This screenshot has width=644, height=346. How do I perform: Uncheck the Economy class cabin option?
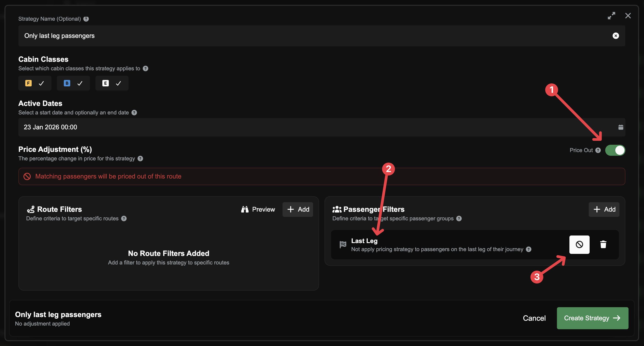tap(112, 83)
